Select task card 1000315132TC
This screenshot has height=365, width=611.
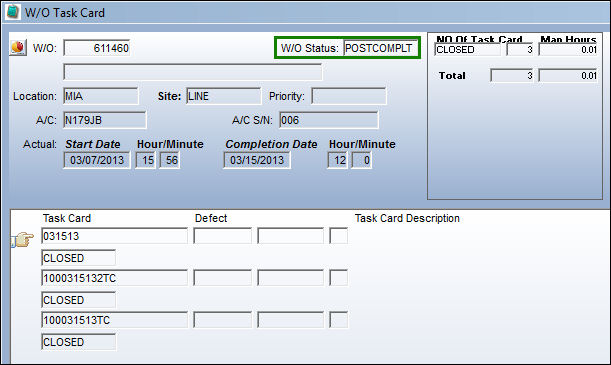(x=114, y=278)
